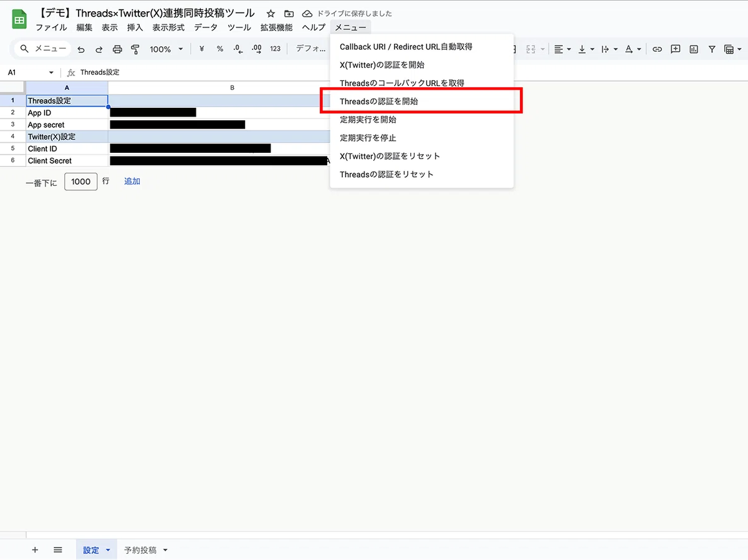Open the 123 number formats menu

pyautogui.click(x=276, y=49)
